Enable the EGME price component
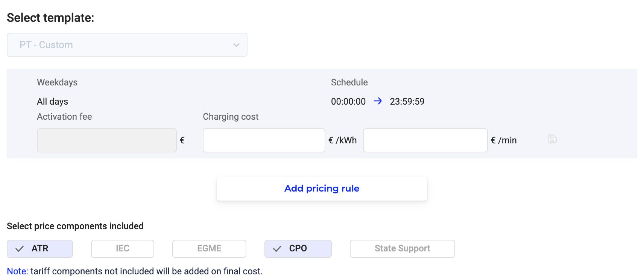This screenshot has height=280, width=644. 209,249
